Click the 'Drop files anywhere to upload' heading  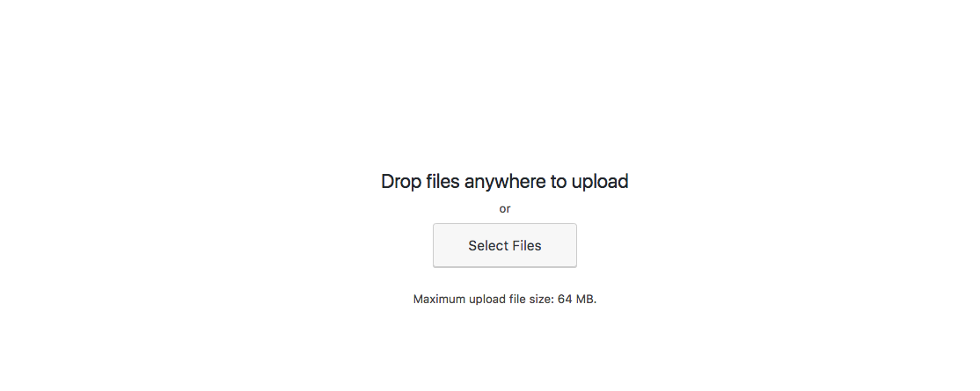(504, 182)
